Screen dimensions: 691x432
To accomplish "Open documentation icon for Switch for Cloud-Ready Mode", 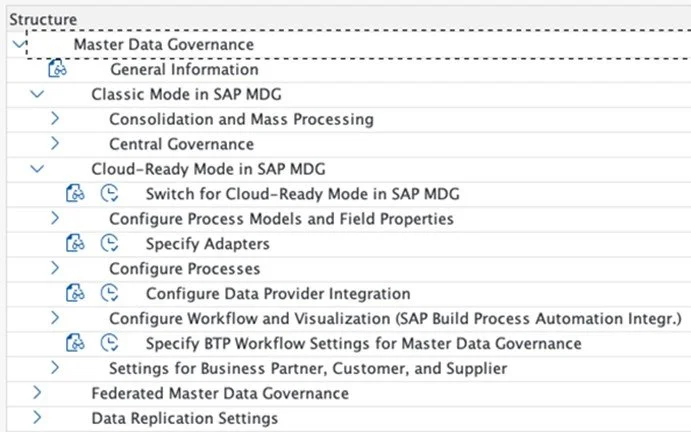I will (75, 194).
